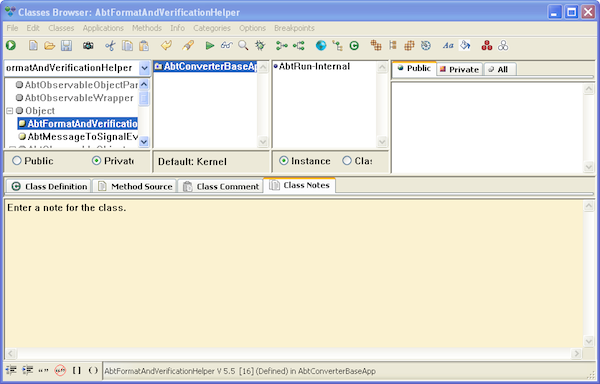Select the Class radio button
600x384 pixels.
coord(347,161)
